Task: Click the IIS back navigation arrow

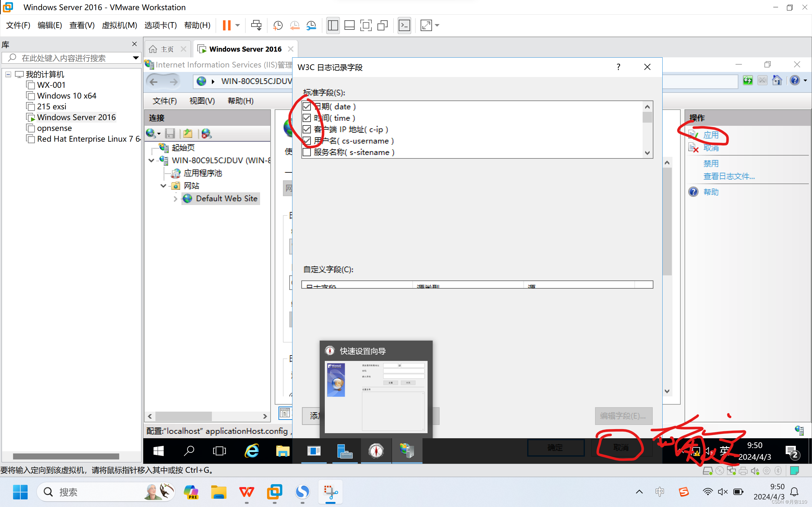Action: click(x=154, y=81)
